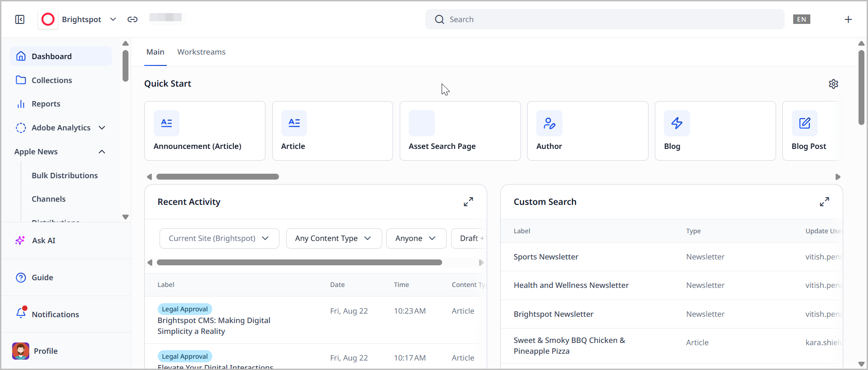The image size is (868, 370).
Task: Collapse the Apple News section chevron
Action: pos(102,152)
